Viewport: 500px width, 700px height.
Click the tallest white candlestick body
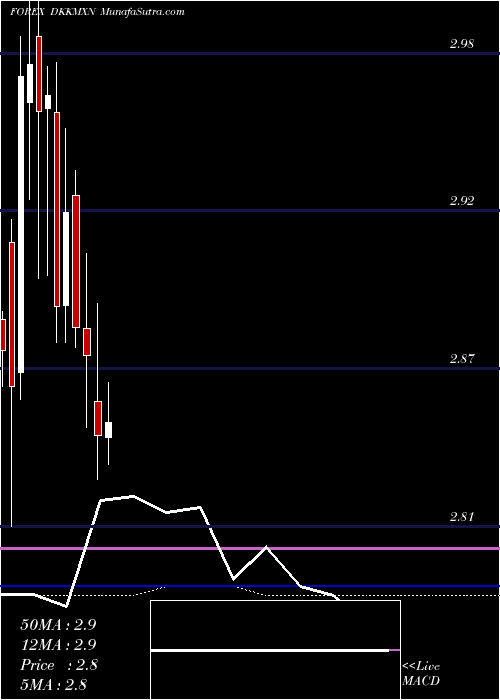click(21, 225)
